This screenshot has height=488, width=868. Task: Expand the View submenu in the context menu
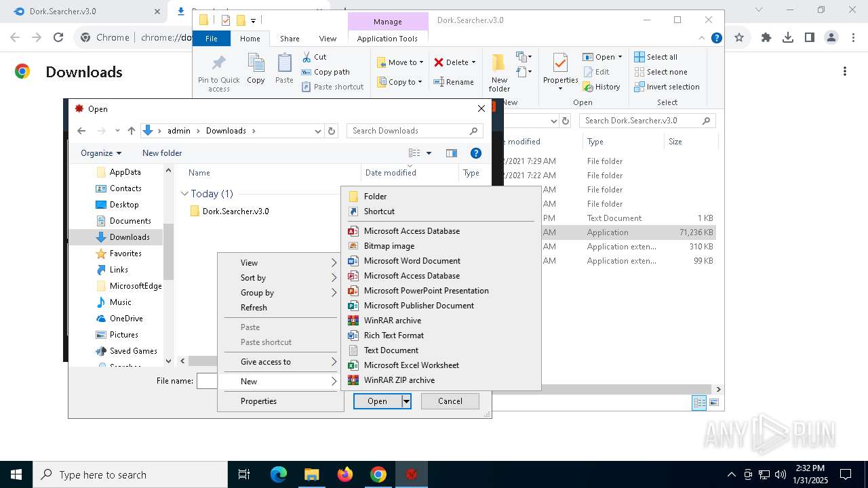point(279,263)
